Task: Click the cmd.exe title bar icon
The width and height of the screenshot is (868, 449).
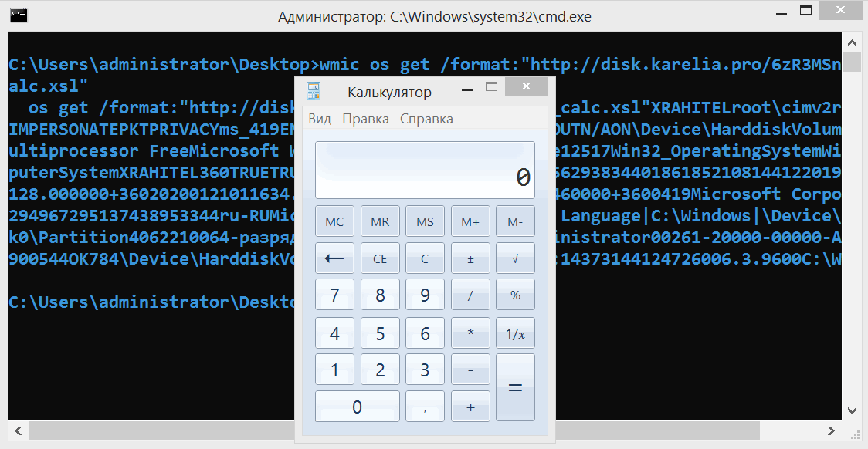Action: click(19, 15)
